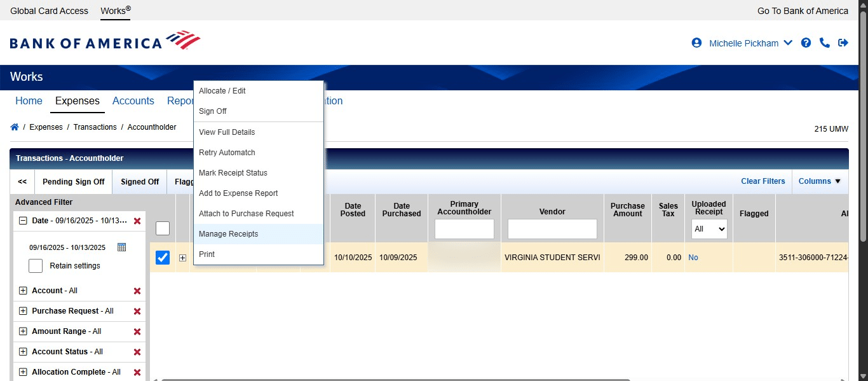This screenshot has width=868, height=381.
Task: Switch to the Signed Off tab
Action: pyautogui.click(x=139, y=181)
